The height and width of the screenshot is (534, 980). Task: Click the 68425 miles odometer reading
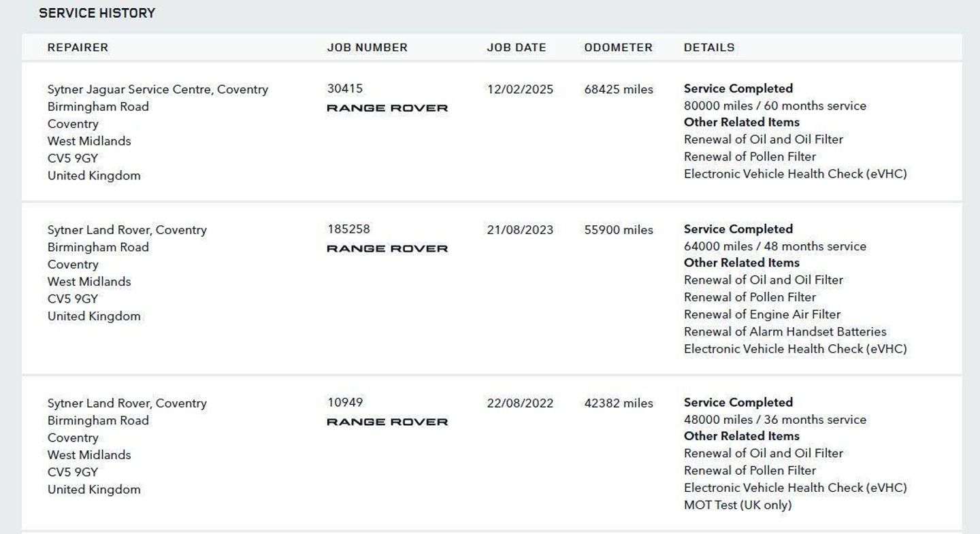(x=618, y=89)
